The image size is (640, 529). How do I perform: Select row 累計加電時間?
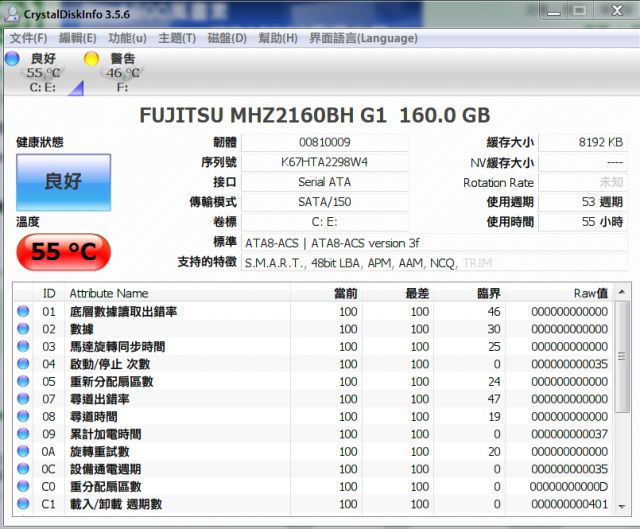click(313, 434)
